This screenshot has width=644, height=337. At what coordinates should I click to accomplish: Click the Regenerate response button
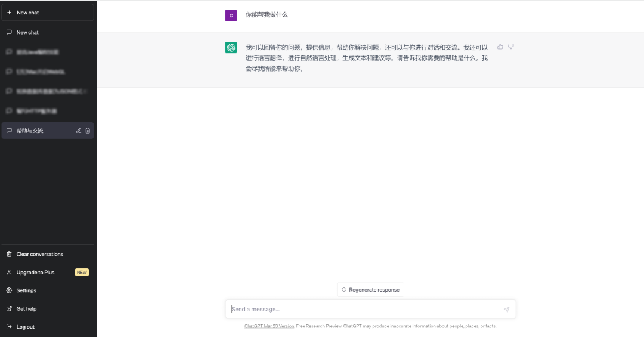pos(370,290)
